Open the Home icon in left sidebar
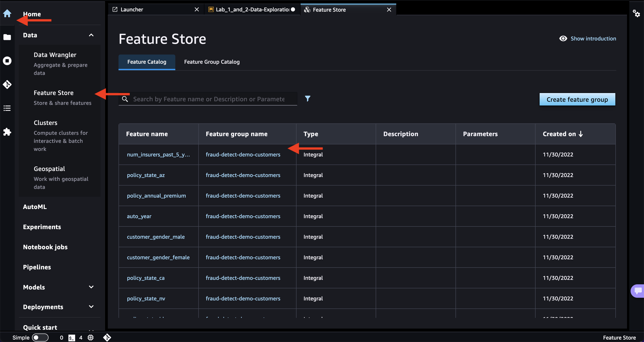The image size is (644, 342). tap(7, 13)
